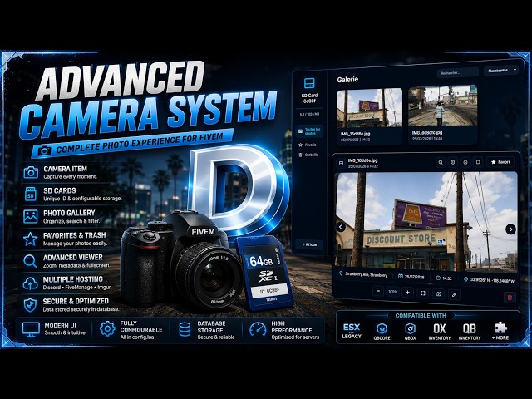
Task: Click the 14:32 time under the photo
Action: click(x=447, y=278)
